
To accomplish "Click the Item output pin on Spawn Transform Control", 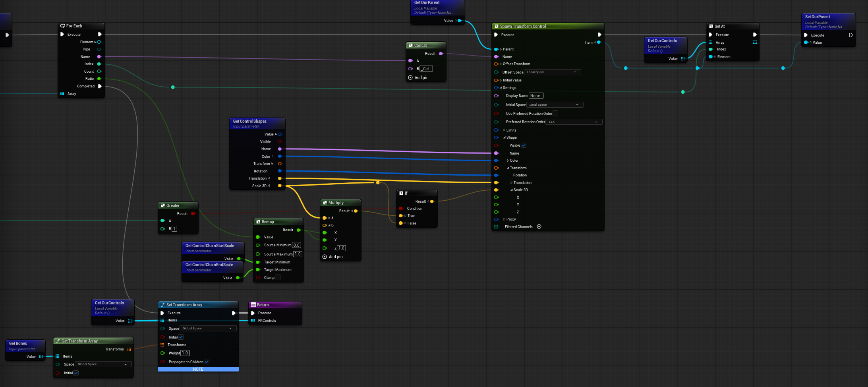I will tap(599, 43).
